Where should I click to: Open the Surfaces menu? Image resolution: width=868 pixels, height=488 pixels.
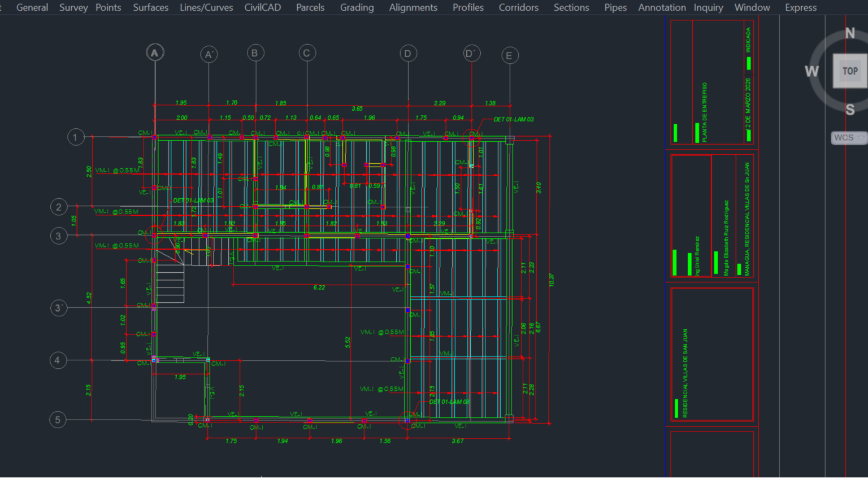(151, 7)
